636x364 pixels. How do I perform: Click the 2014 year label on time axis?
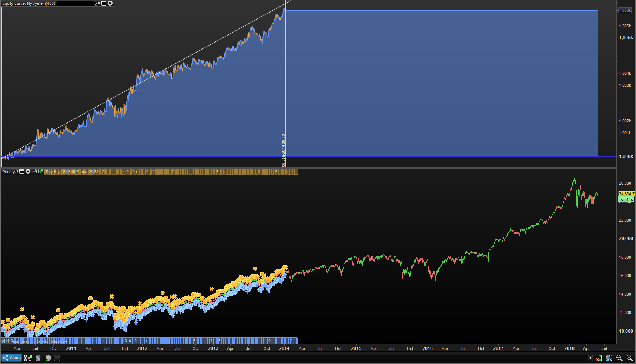point(284,348)
